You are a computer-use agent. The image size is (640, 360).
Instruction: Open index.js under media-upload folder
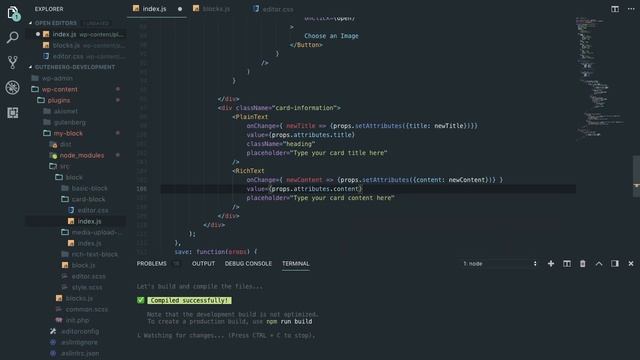pyautogui.click(x=89, y=243)
